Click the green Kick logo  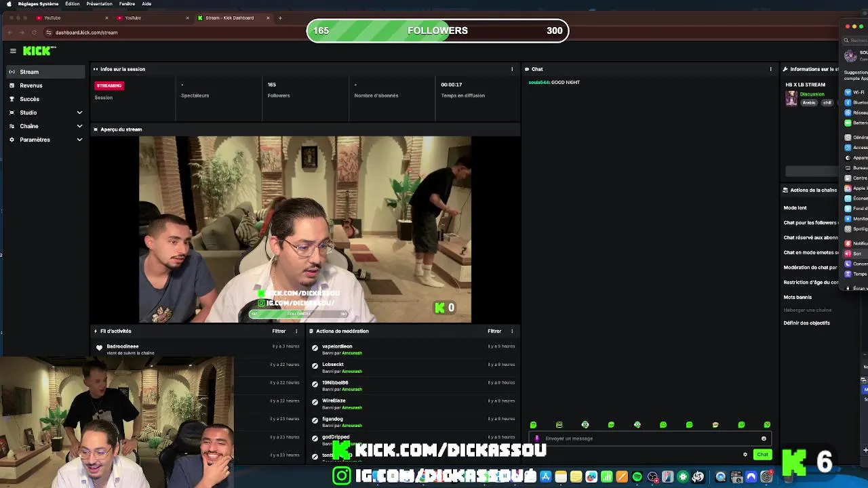(x=39, y=51)
